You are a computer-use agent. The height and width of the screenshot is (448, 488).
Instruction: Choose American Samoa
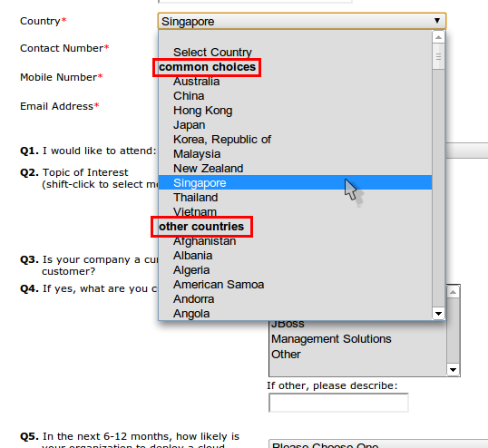click(295, 285)
